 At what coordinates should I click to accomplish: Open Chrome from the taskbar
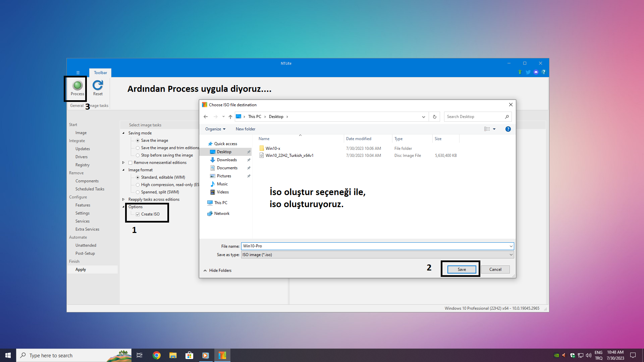(156, 355)
